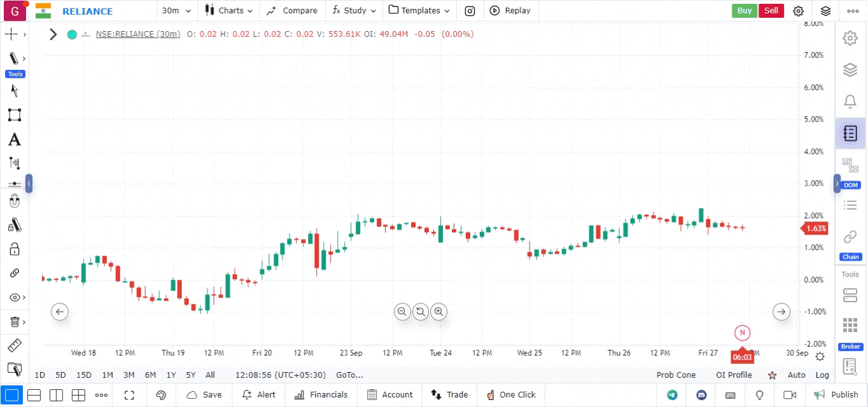Open the ruler measure tool
The width and height of the screenshot is (868, 407).
(14, 346)
